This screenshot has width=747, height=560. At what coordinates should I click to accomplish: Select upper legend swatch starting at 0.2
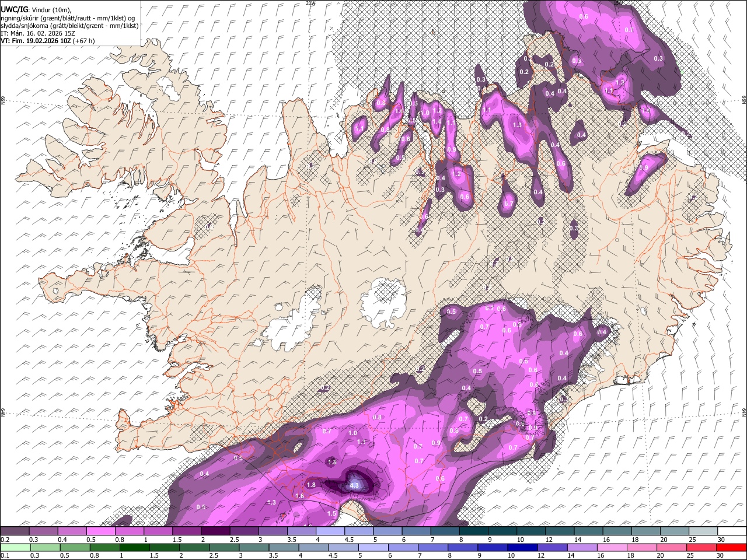click(x=15, y=531)
